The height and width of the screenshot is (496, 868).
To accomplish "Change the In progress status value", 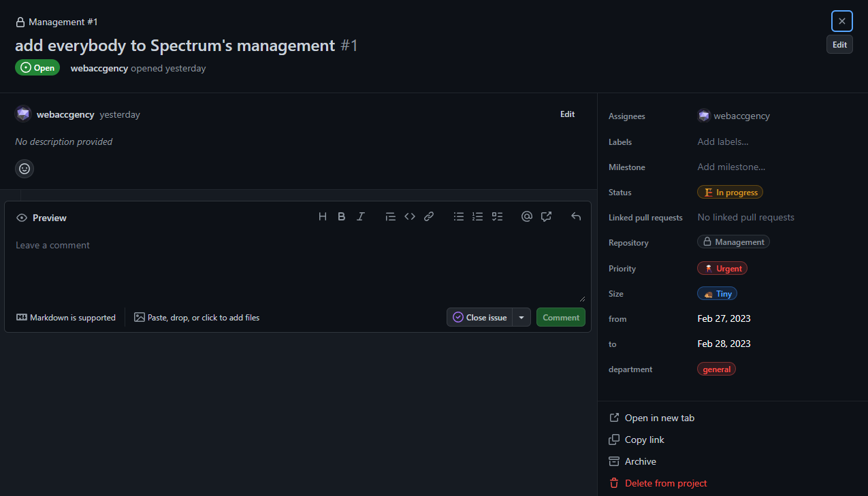I will point(730,193).
